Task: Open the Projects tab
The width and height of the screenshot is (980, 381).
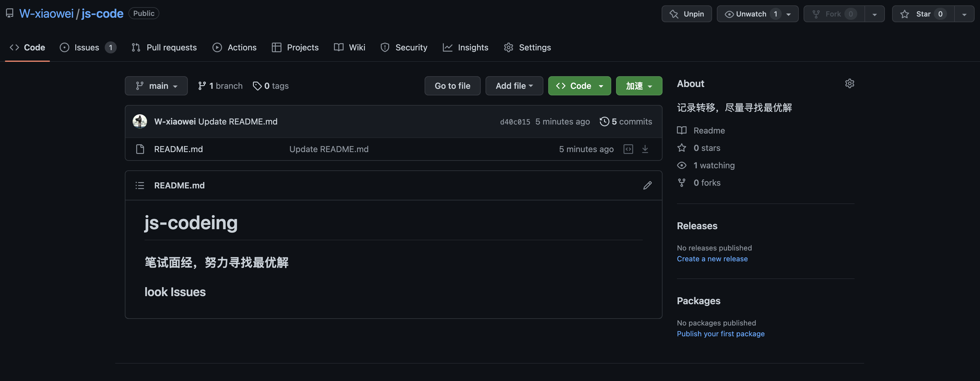Action: click(295, 47)
